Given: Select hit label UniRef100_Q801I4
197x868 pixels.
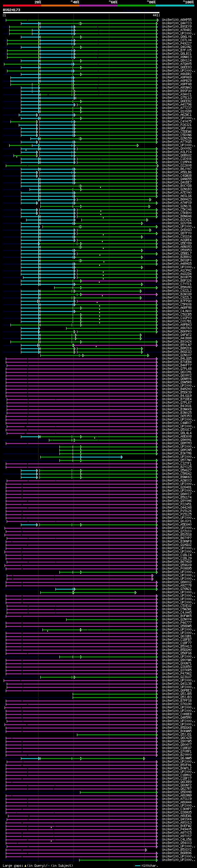Looking at the screenshot, I should 177,60.
